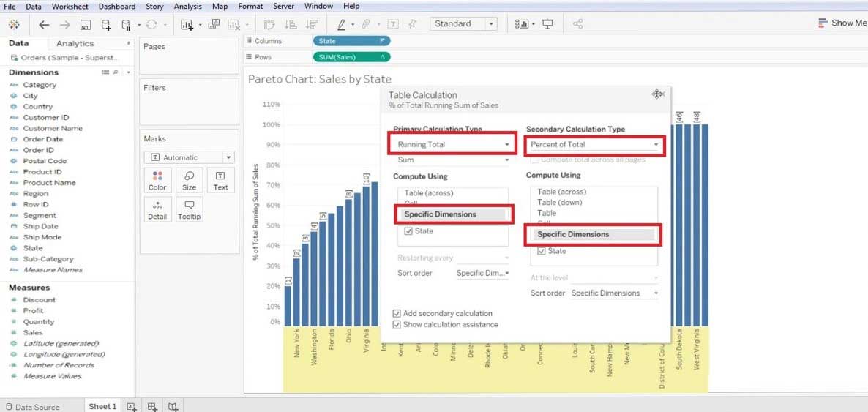This screenshot has width=868, height=412.
Task: Toggle Add secondary calculation checkbox
Action: click(397, 313)
